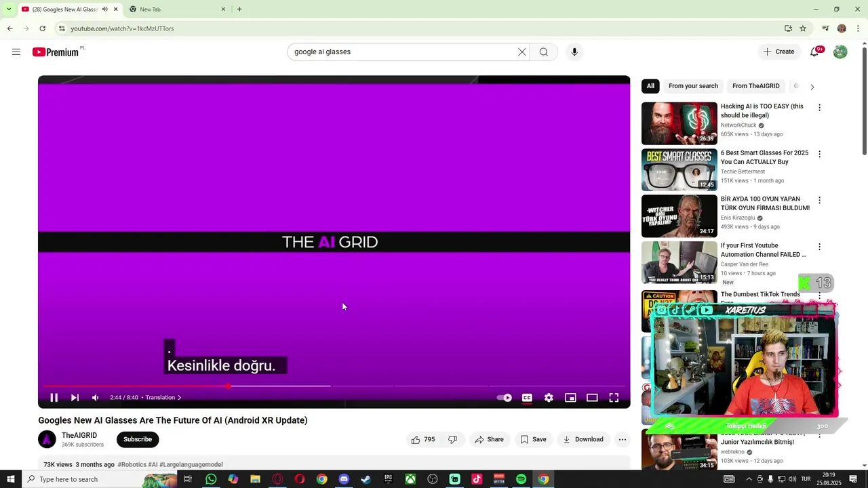
Task: Download the video
Action: click(583, 440)
